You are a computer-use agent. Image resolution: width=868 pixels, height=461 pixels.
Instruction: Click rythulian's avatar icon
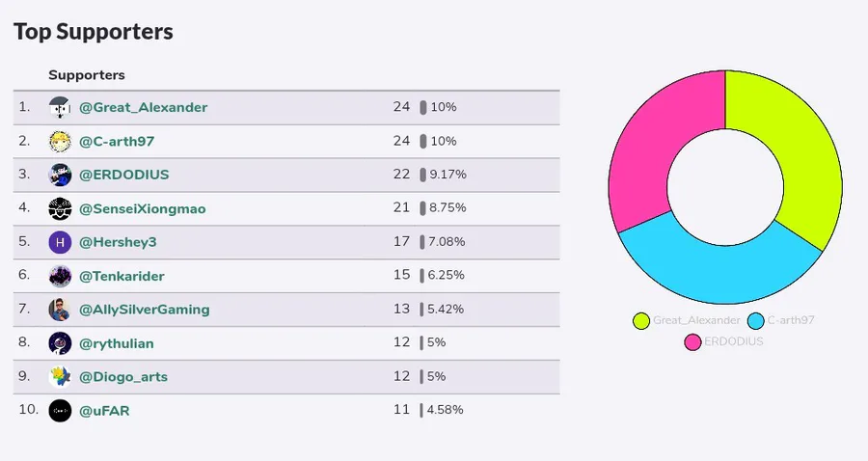click(x=60, y=342)
